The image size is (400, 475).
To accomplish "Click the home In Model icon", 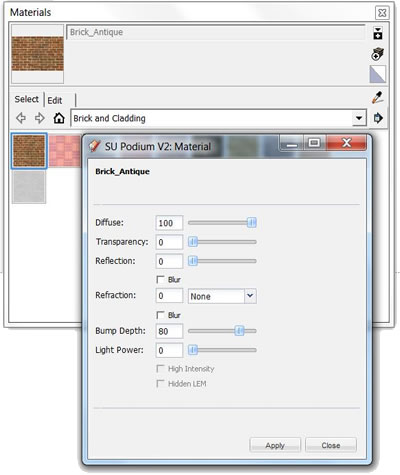I will [59, 118].
